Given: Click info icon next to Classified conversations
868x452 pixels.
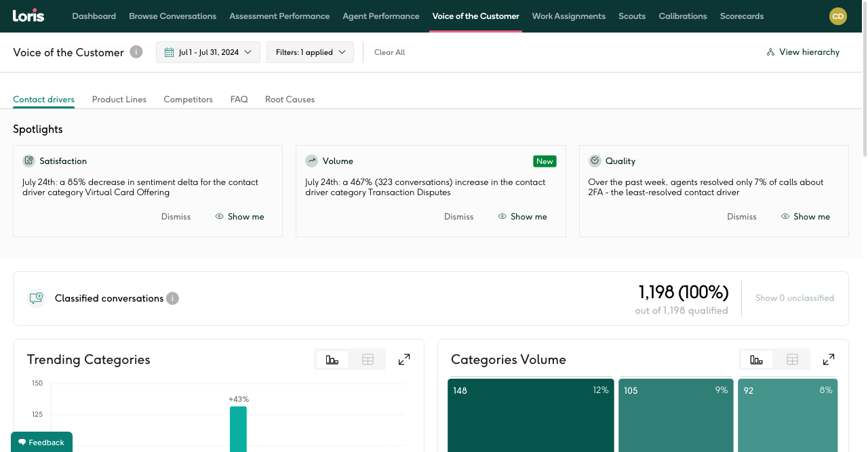Looking at the screenshot, I should (x=173, y=298).
